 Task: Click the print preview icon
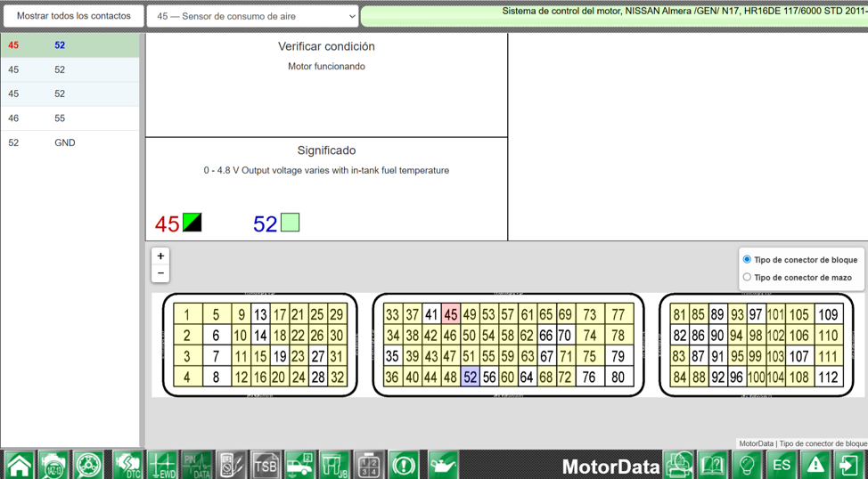678,465
